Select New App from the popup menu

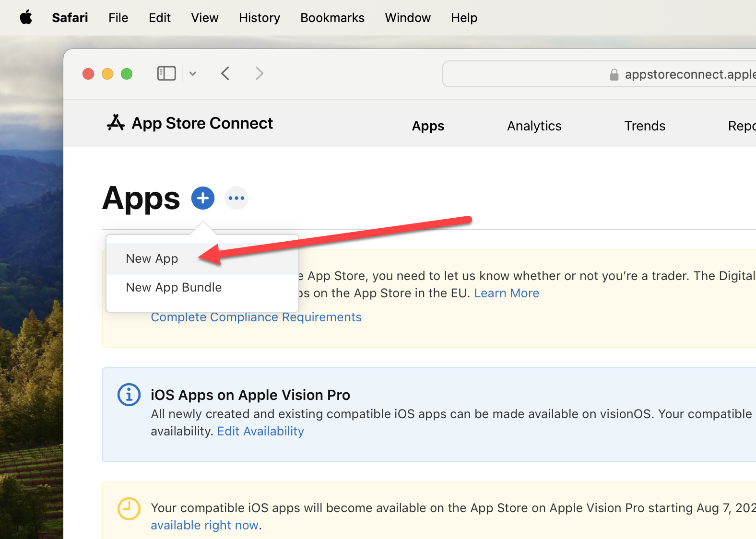[x=202, y=258]
